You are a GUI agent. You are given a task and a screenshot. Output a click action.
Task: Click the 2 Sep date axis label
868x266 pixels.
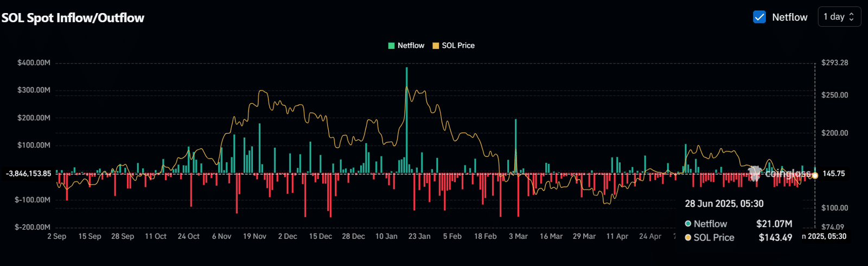(56, 236)
